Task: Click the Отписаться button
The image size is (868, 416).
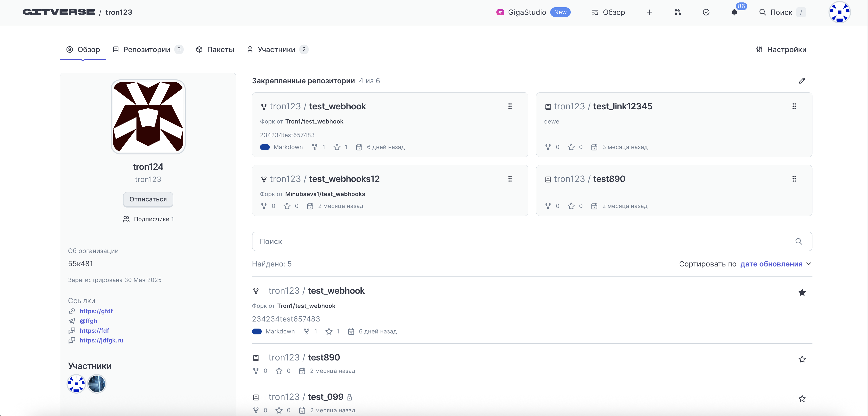Action: [x=148, y=199]
